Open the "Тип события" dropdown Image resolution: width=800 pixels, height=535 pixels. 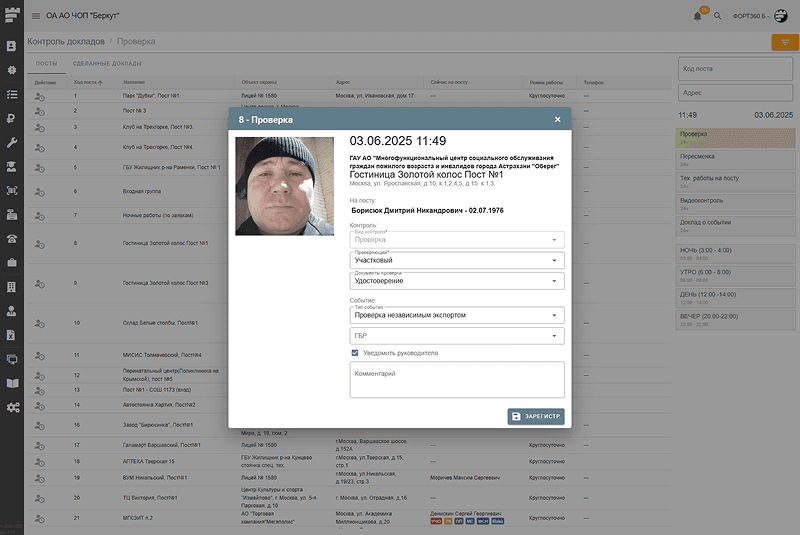456,315
